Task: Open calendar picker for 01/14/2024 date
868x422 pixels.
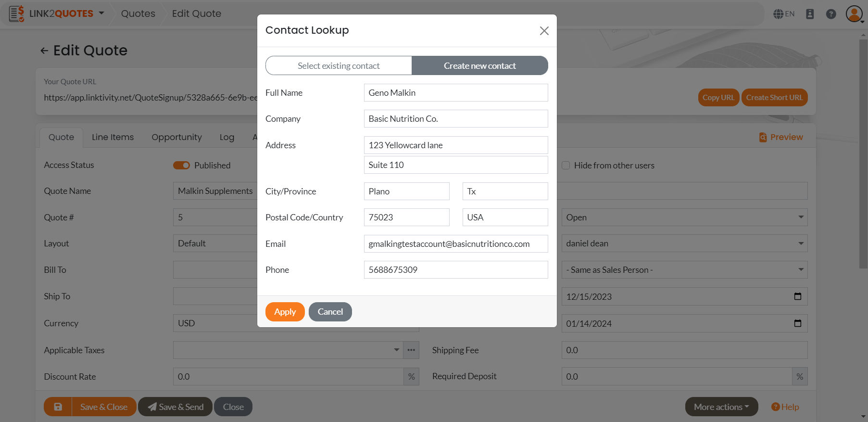Action: 798,323
